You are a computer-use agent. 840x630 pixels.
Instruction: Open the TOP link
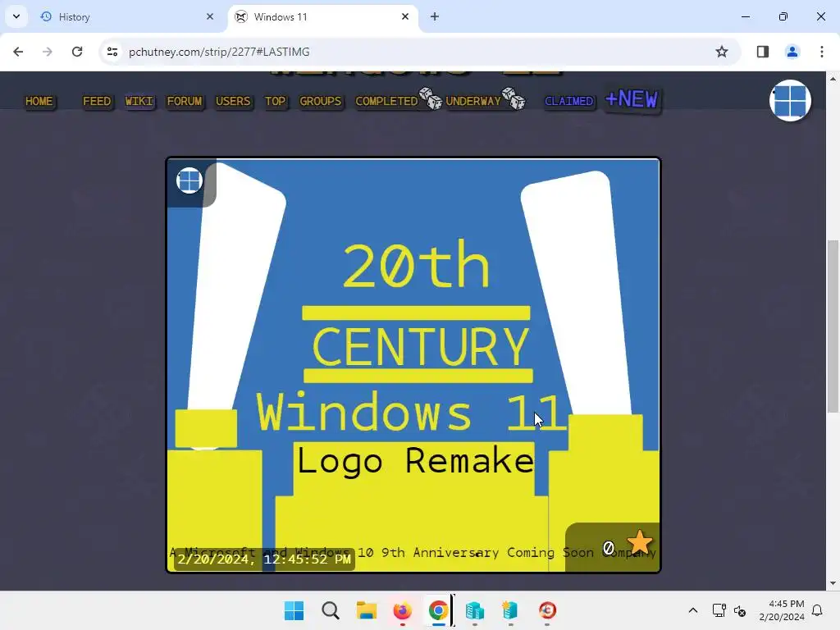(276, 101)
